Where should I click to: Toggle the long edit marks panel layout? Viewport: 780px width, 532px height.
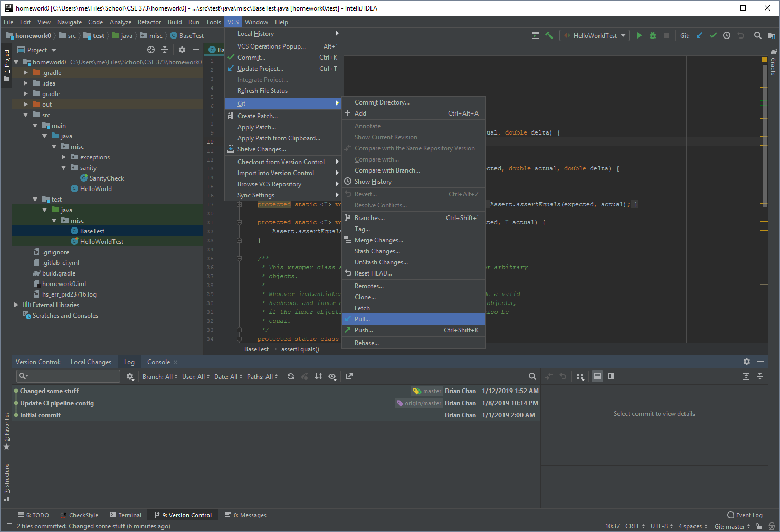click(612, 376)
